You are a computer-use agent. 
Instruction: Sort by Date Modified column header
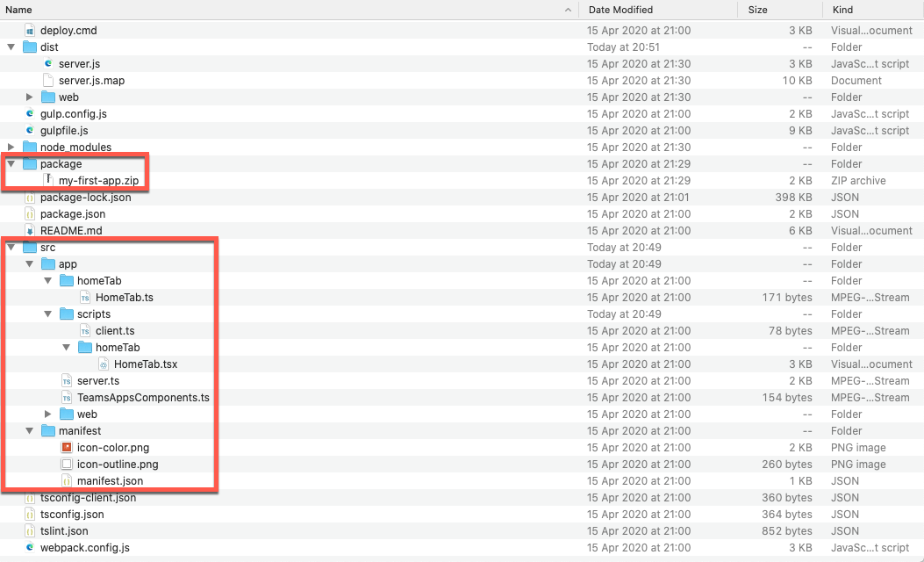(x=620, y=10)
